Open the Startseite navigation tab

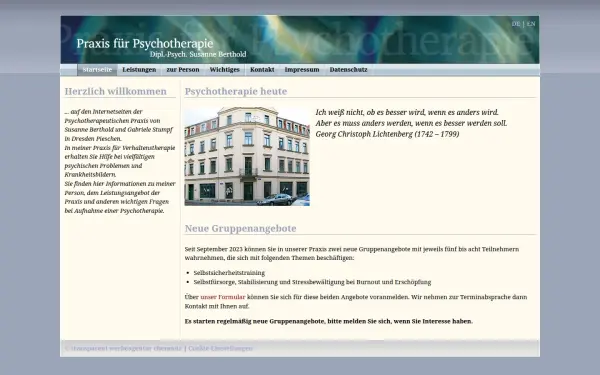tap(97, 70)
